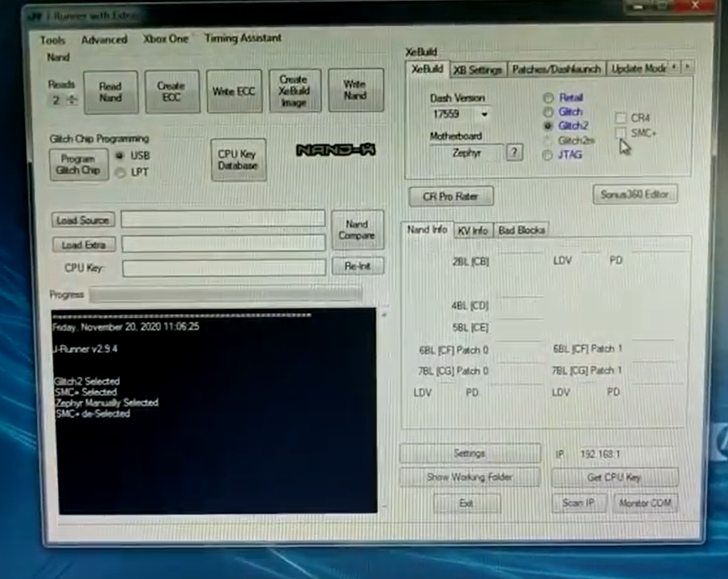The image size is (728, 579).
Task: Open the Advanced menu
Action: pyautogui.click(x=104, y=40)
